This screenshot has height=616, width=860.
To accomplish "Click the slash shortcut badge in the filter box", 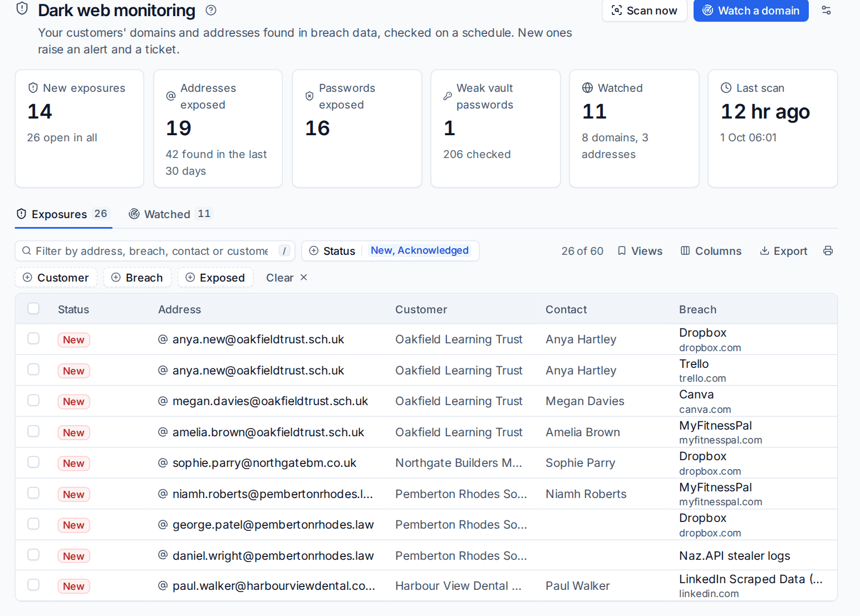I will tap(284, 251).
